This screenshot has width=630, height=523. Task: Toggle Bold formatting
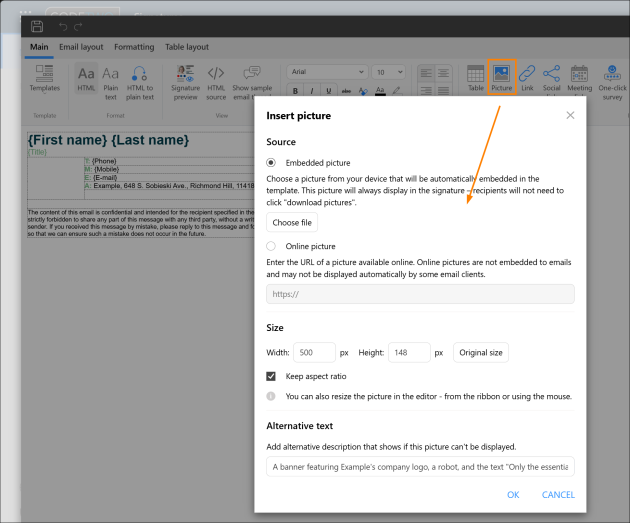click(x=295, y=91)
